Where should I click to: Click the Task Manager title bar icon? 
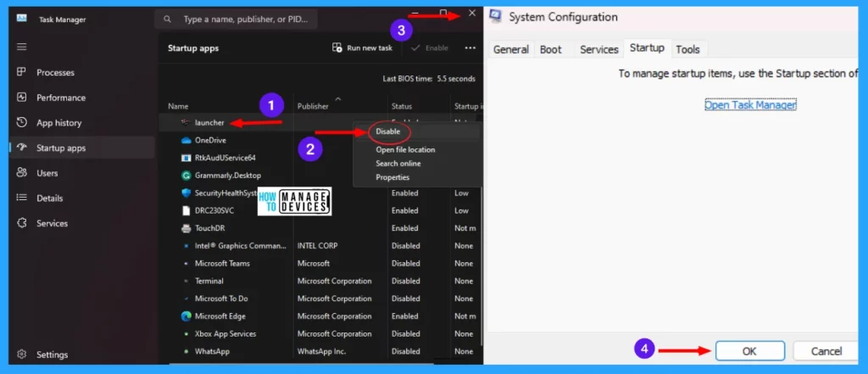21,18
